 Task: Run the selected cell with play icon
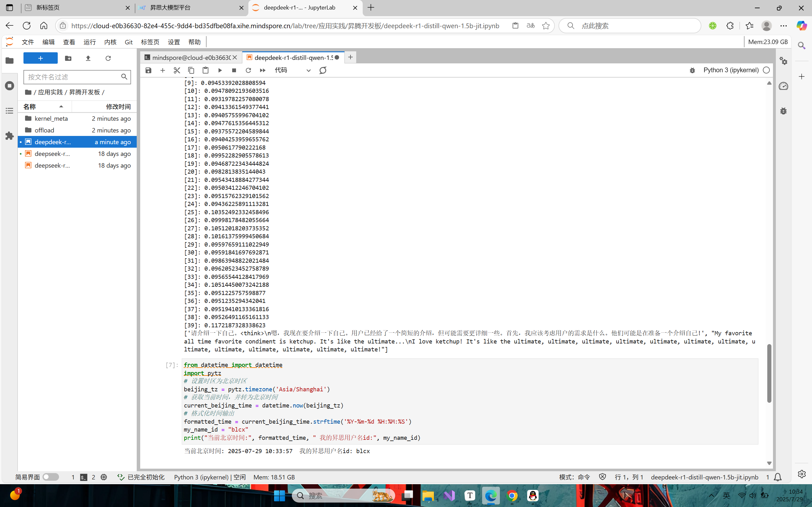point(220,70)
